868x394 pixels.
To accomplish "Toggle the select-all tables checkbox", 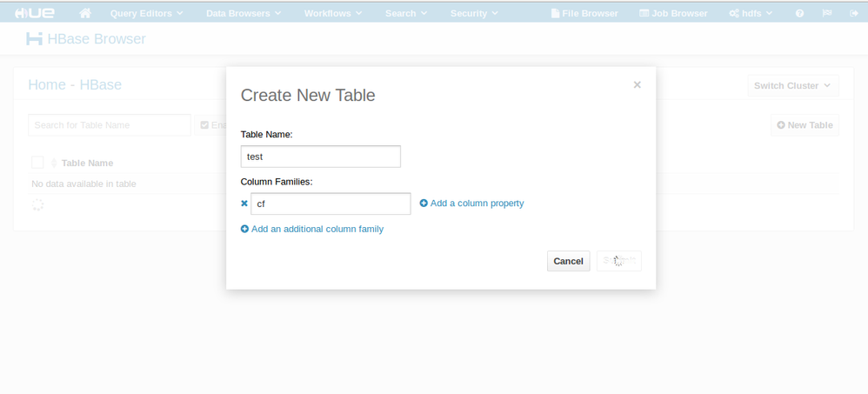I will 37,162.
